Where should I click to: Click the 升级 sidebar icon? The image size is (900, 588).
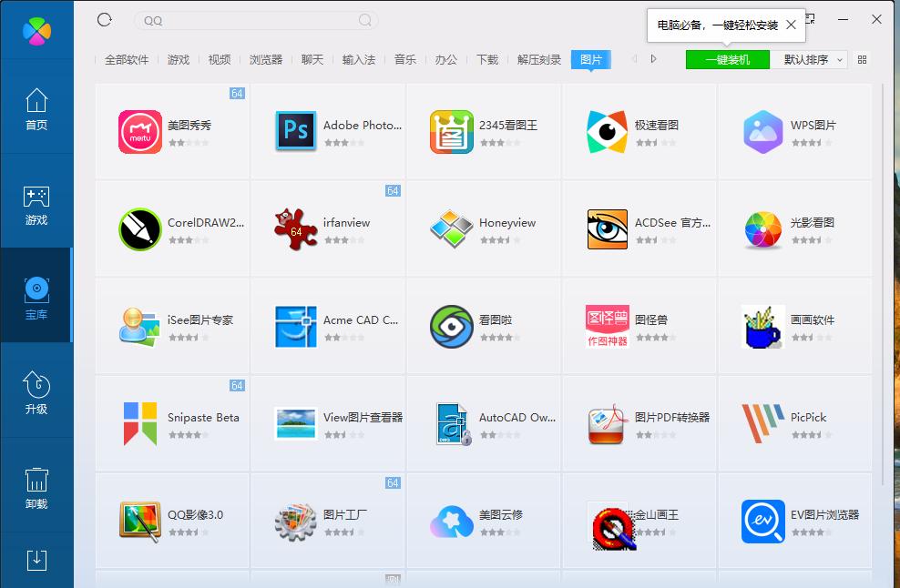36,391
